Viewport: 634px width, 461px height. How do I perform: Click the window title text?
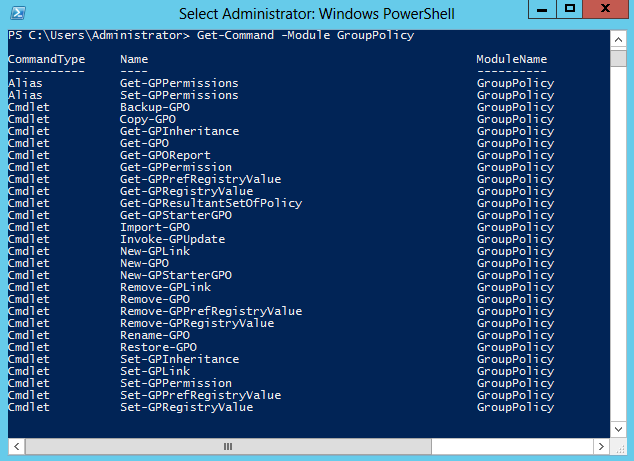tap(317, 14)
